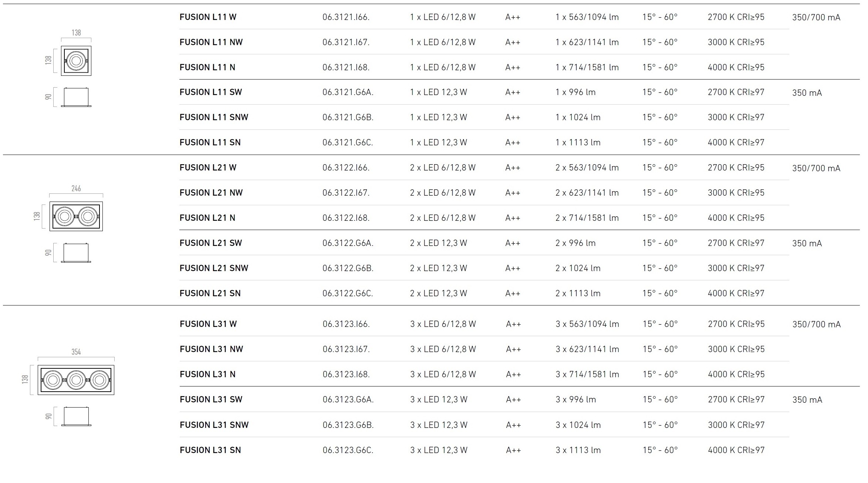Click the 350 mA label beside FUSION L31 SW
Viewport: 868px width, 483px height.
807,400
